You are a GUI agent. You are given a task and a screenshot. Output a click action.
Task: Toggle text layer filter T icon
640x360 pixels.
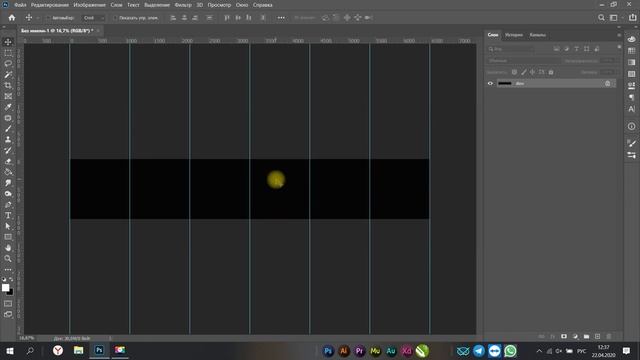click(x=576, y=49)
